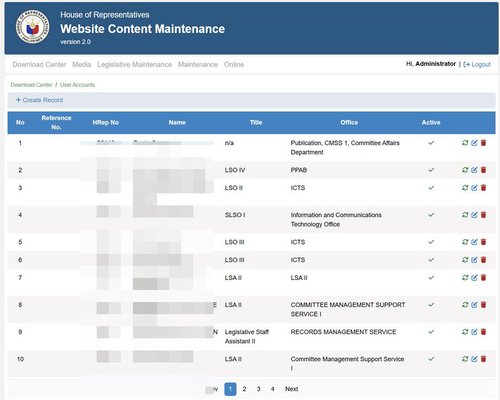Click the refresh icon in row 1
Image resolution: width=500 pixels, height=400 pixels.
coord(465,143)
